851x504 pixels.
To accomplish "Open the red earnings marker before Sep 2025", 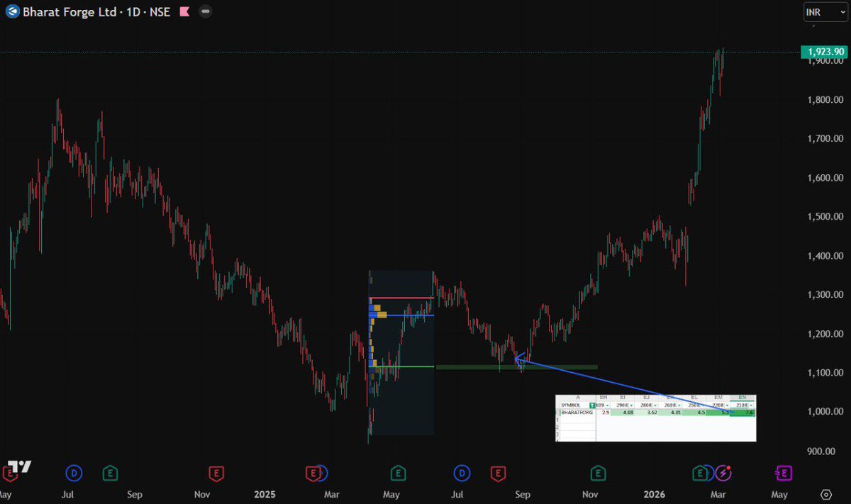I will (499, 473).
